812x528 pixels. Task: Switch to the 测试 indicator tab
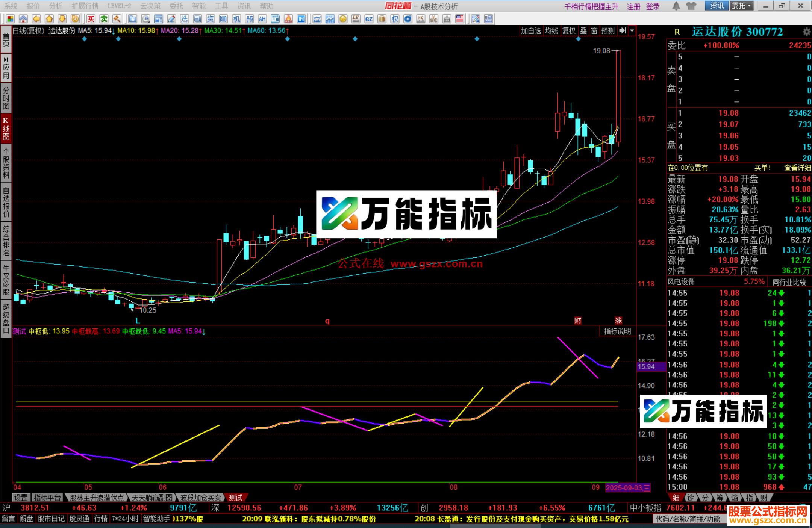236,497
